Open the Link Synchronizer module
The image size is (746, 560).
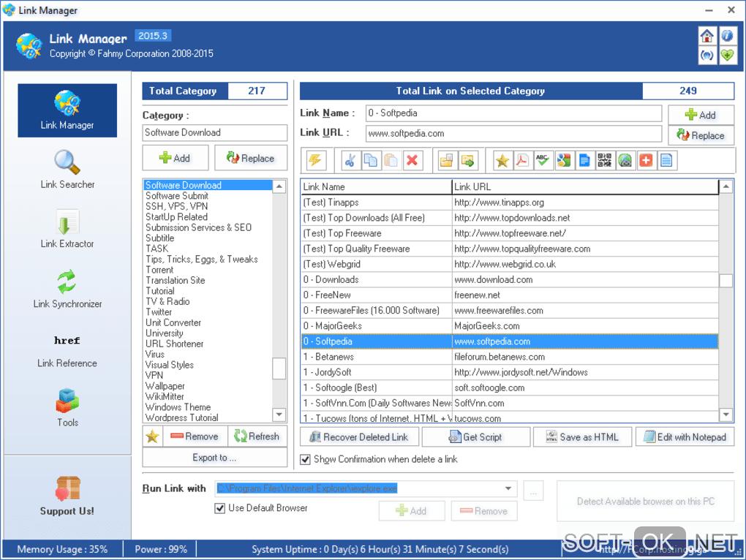[67, 289]
